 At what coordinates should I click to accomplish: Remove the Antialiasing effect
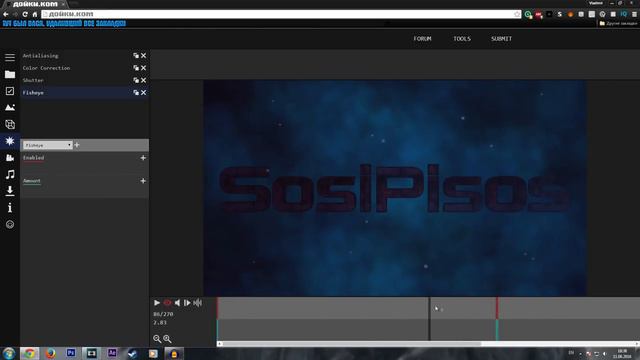144,56
